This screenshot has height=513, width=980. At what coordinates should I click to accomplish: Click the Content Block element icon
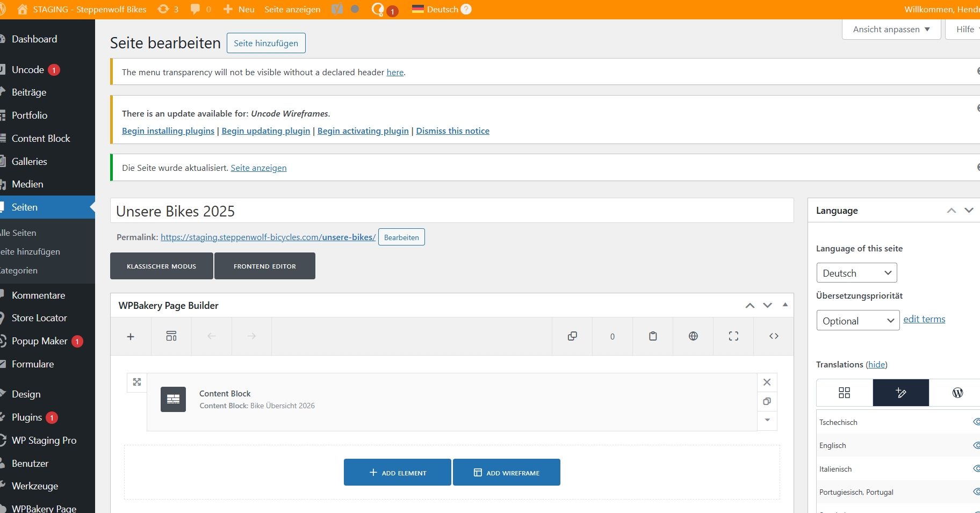pos(173,399)
